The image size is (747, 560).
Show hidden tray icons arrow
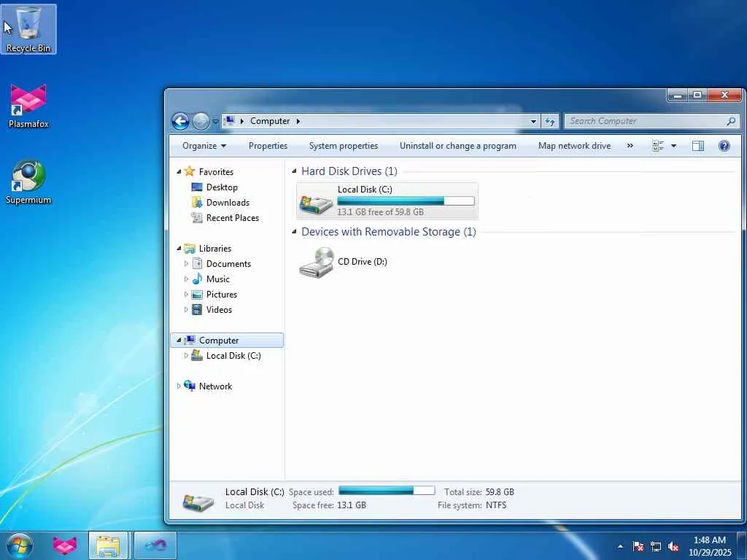[620, 546]
